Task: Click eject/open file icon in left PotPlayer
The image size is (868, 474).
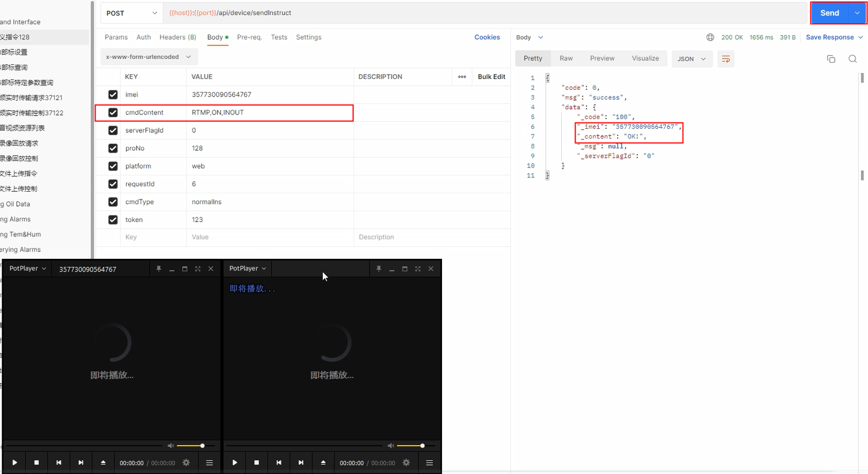Action: [x=103, y=462]
